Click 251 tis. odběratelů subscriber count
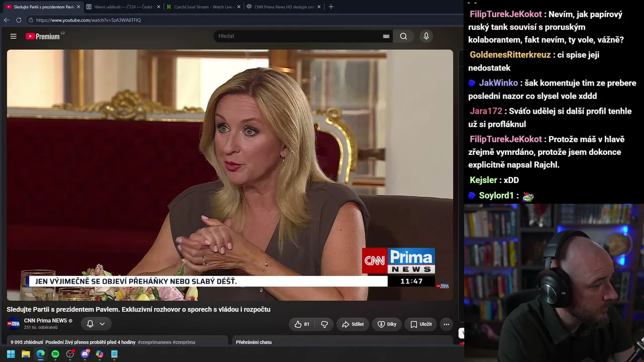 [41, 328]
